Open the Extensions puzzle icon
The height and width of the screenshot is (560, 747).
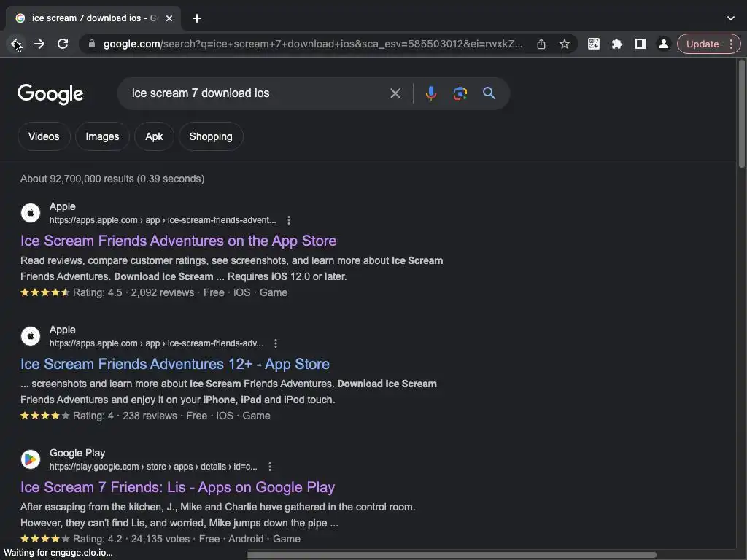(617, 44)
